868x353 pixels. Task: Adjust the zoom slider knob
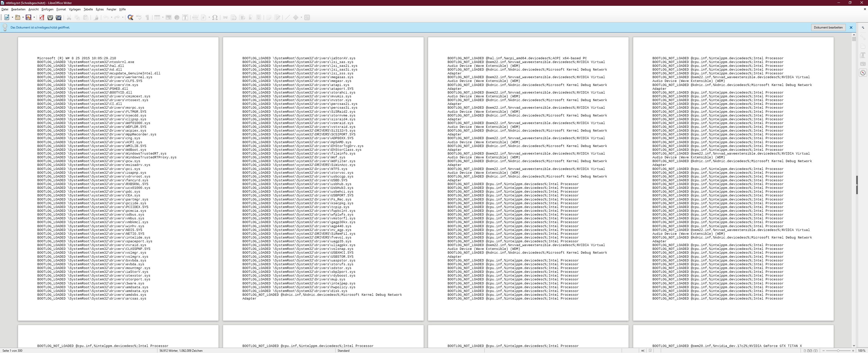838,351
